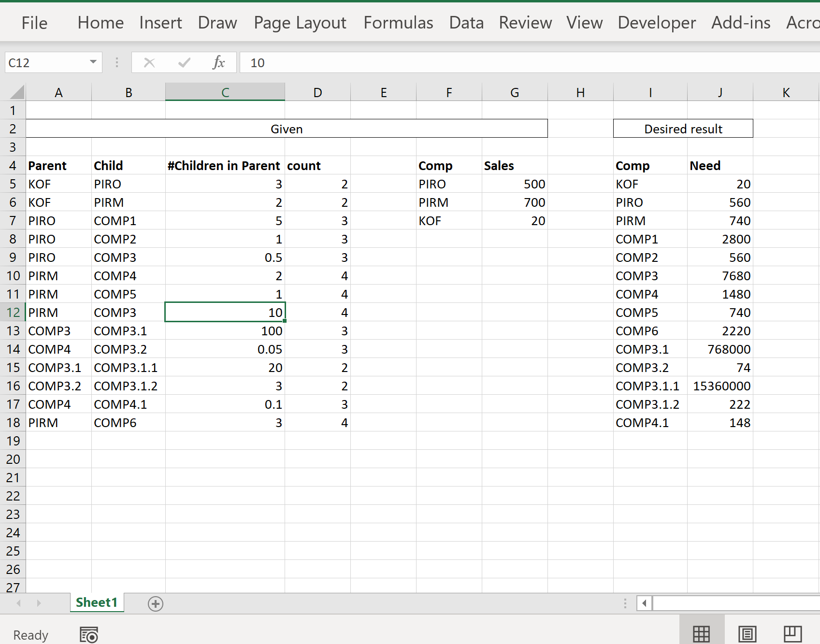
Task: Open the Formulas ribbon tab
Action: pyautogui.click(x=398, y=23)
